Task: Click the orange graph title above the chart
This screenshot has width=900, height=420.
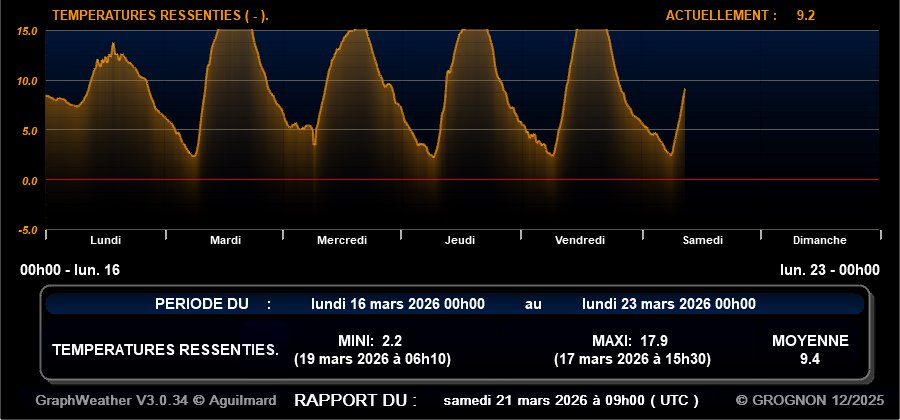Action: point(160,15)
